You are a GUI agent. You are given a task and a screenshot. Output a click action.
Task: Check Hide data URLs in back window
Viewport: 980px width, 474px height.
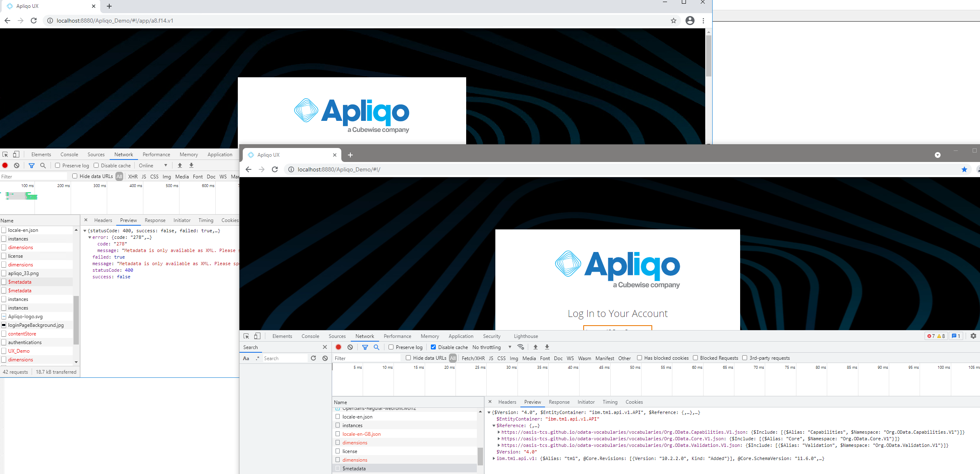75,176
